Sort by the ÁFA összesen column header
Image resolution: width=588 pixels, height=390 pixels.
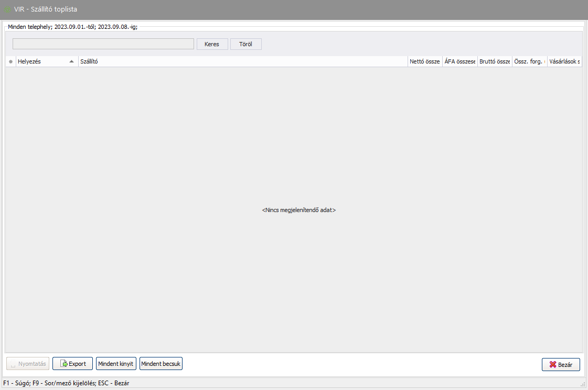coord(459,61)
